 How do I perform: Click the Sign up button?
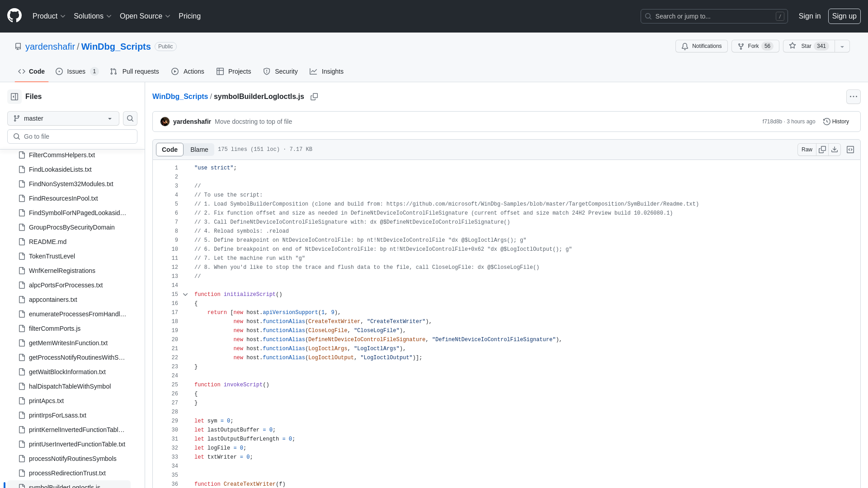point(844,16)
